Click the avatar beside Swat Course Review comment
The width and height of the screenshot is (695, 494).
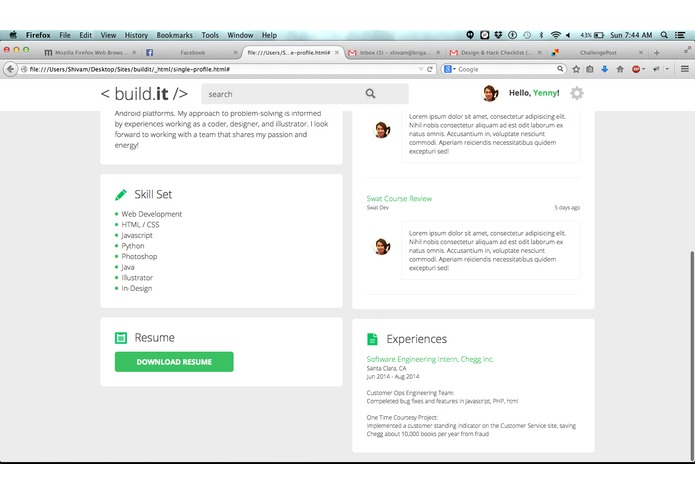tap(382, 246)
